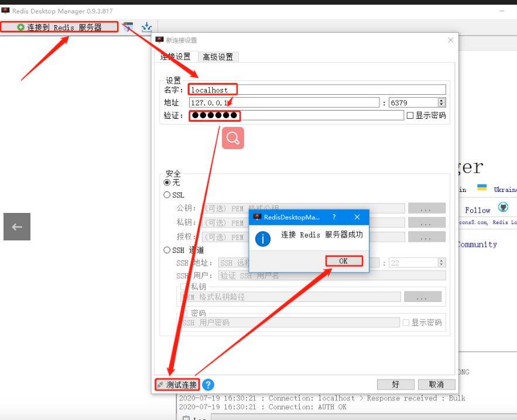Screen dimensions: 517x420
Task: Open the Community link in main window
Action: coord(477,245)
